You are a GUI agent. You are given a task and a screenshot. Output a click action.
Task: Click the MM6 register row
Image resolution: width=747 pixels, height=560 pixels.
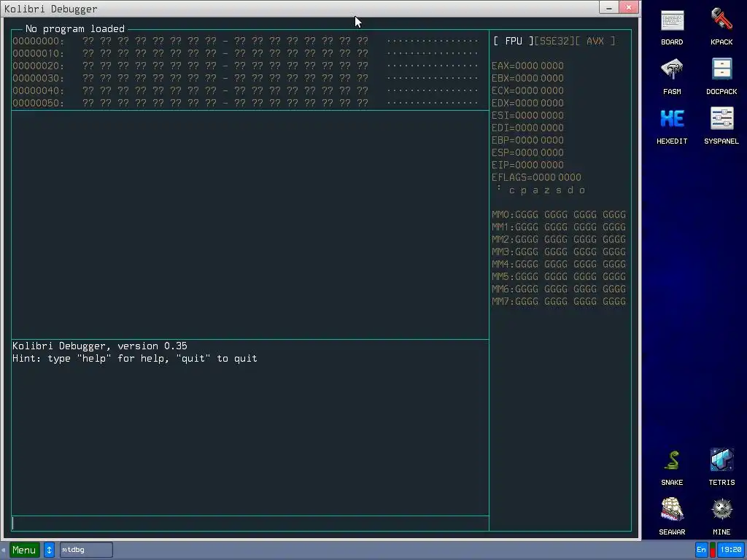point(559,289)
